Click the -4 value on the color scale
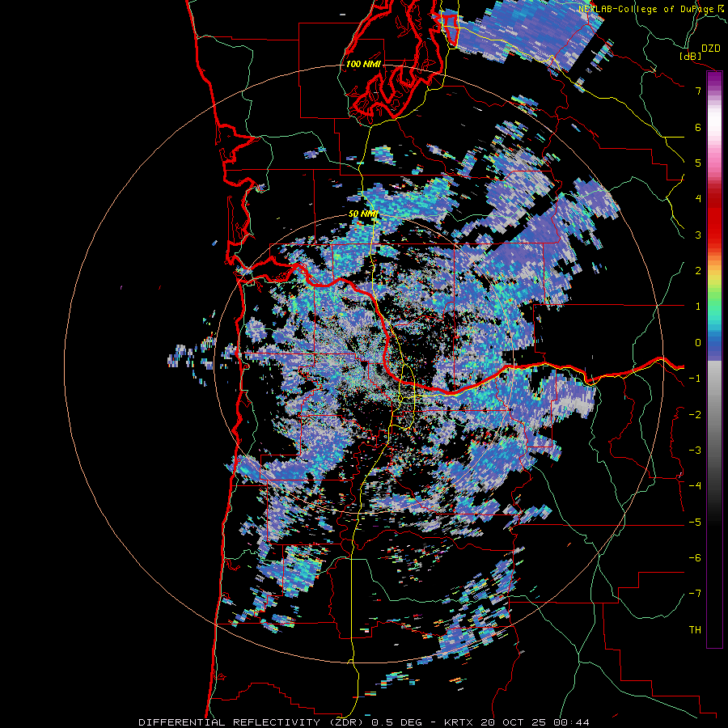728x728 pixels. [x=695, y=485]
